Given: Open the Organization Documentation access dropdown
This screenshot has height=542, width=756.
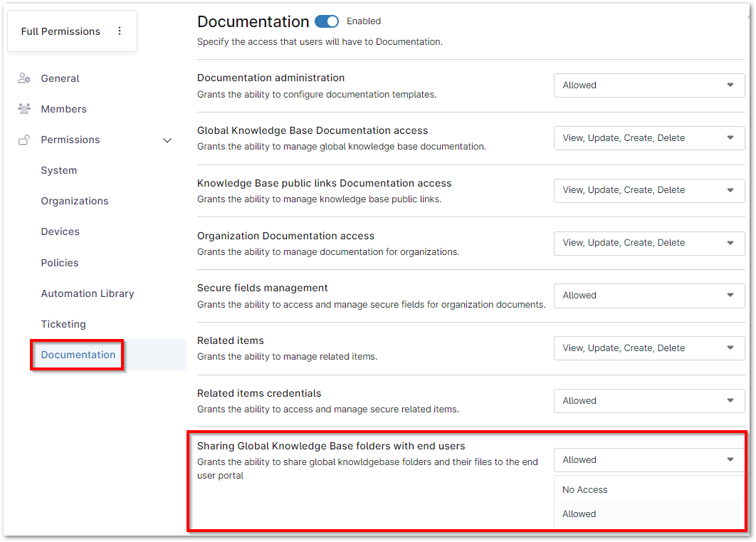Looking at the screenshot, I should tap(649, 243).
